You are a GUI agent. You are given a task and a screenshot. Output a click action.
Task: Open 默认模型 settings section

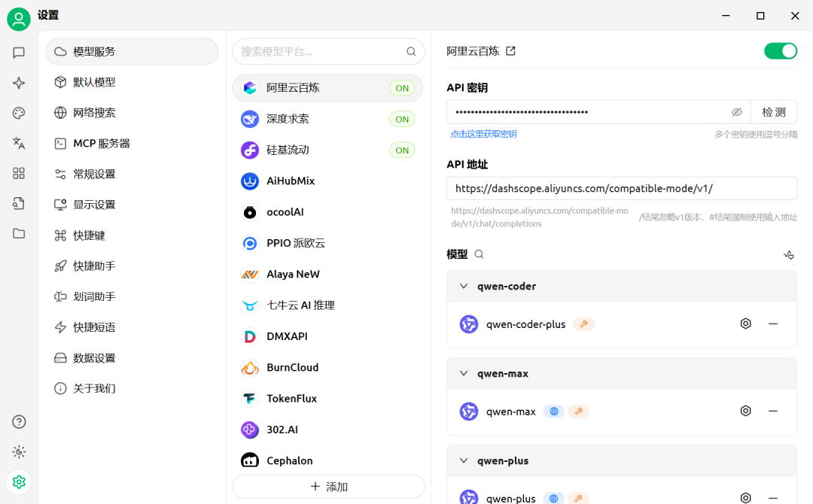[132, 82]
